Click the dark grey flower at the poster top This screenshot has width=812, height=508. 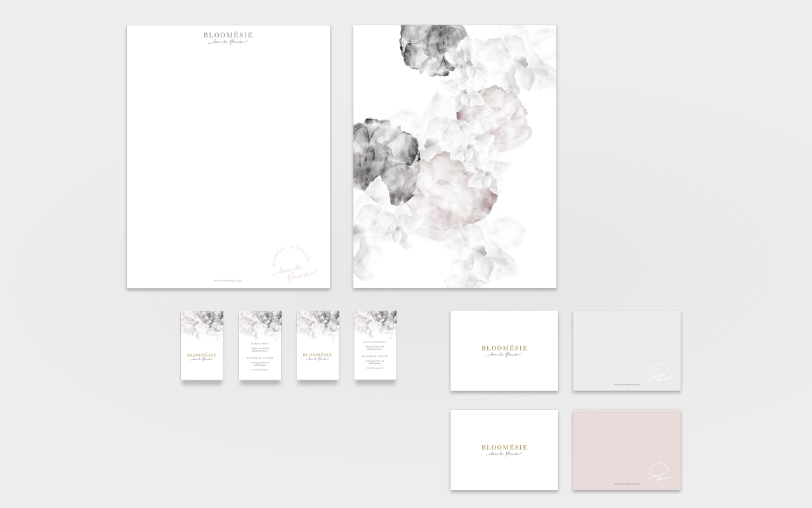point(433,48)
